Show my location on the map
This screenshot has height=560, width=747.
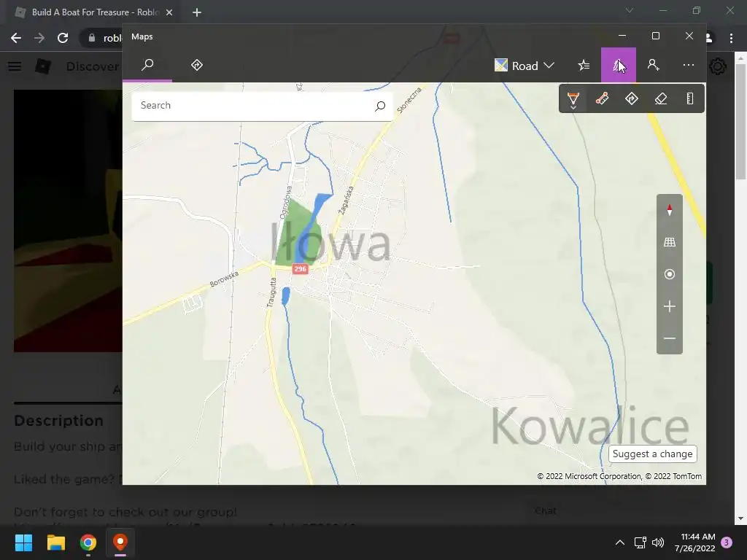[670, 274]
